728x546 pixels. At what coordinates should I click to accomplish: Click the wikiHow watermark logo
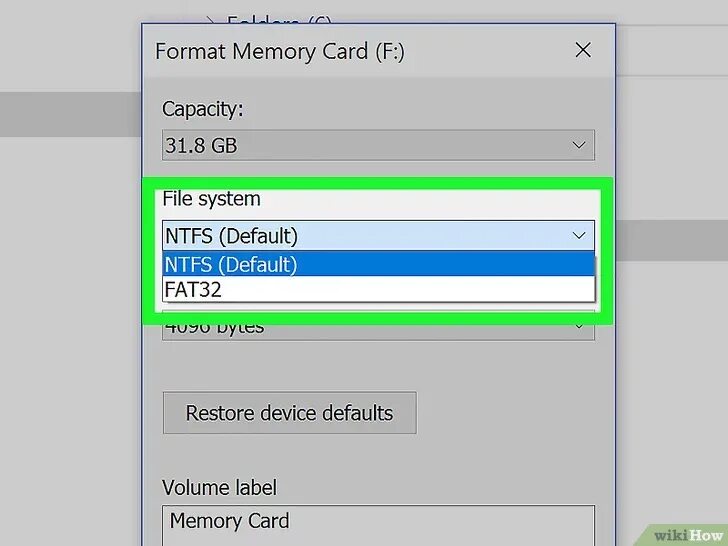pyautogui.click(x=688, y=535)
